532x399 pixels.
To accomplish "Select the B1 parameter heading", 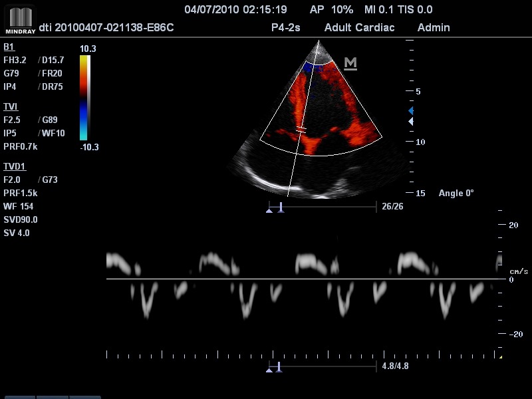I will pos(9,47).
